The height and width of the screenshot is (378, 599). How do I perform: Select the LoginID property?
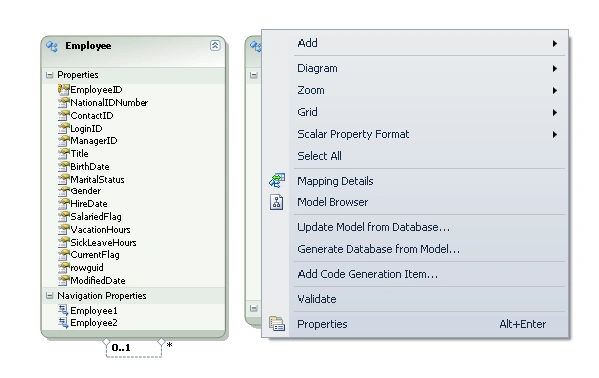pyautogui.click(x=86, y=129)
